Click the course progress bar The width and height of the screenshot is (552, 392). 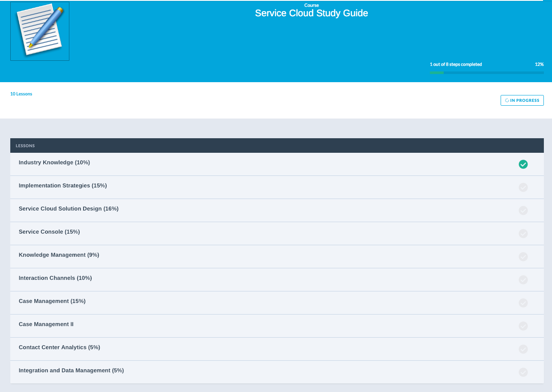coord(487,73)
